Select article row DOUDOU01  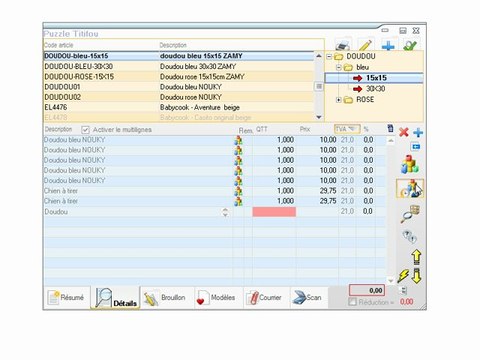pos(179,87)
